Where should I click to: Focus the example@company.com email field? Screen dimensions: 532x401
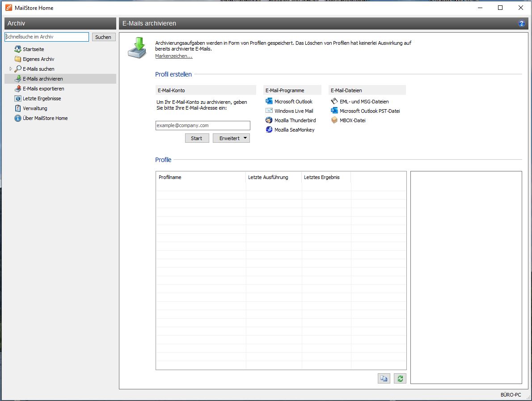(x=203, y=125)
